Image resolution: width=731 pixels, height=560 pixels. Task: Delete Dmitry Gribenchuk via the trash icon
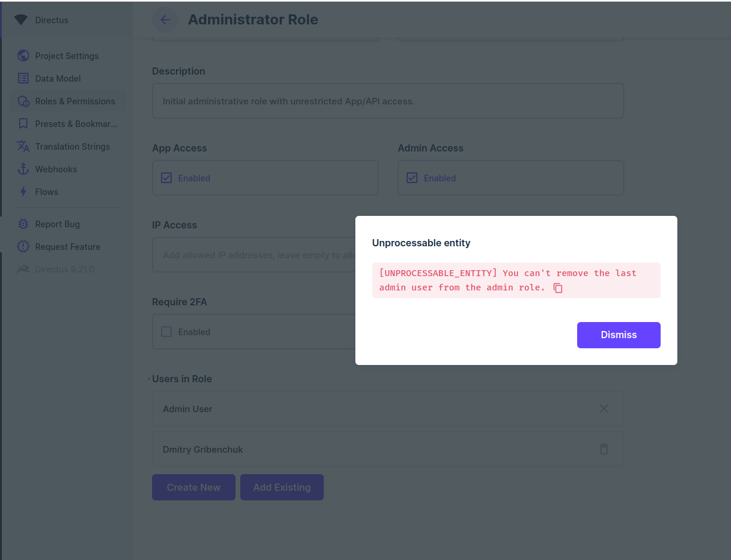[603, 449]
